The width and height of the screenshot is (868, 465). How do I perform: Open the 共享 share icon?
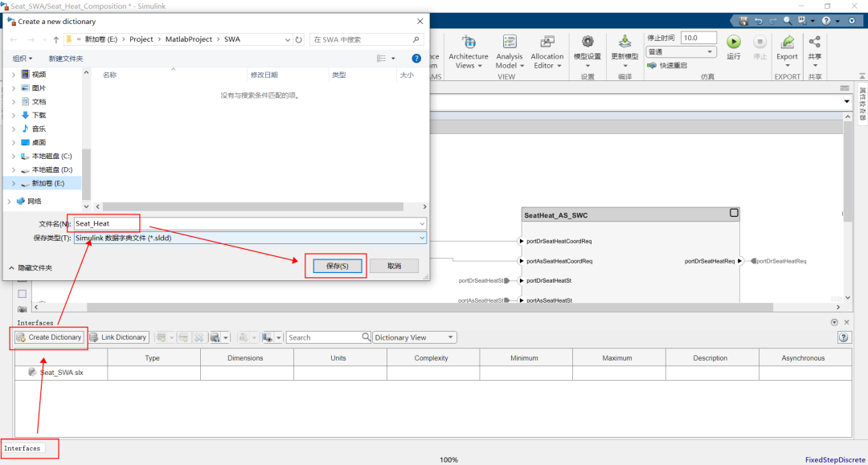pos(815,42)
